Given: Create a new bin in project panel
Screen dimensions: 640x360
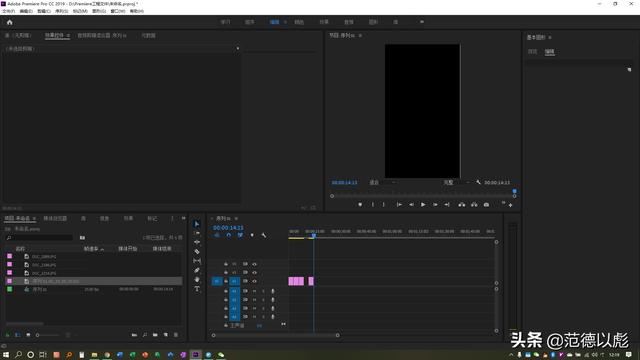Looking at the screenshot, I should pyautogui.click(x=155, y=335).
